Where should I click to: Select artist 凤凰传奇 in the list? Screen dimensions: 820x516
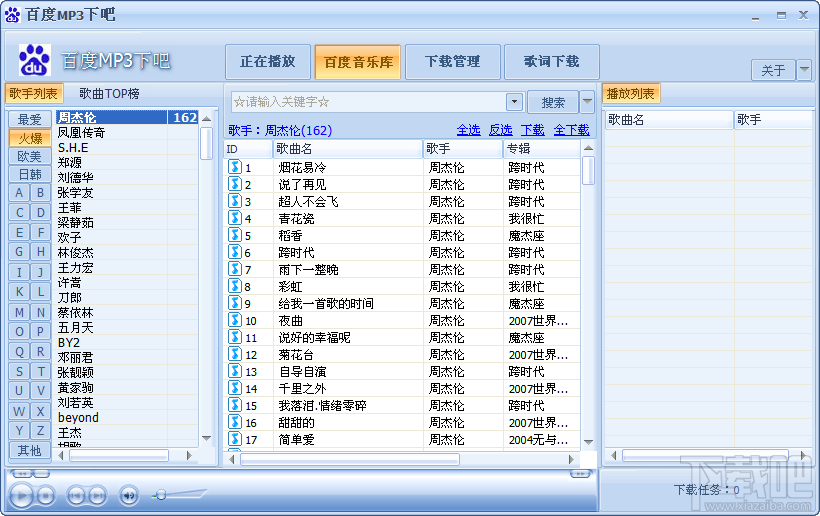(127, 133)
